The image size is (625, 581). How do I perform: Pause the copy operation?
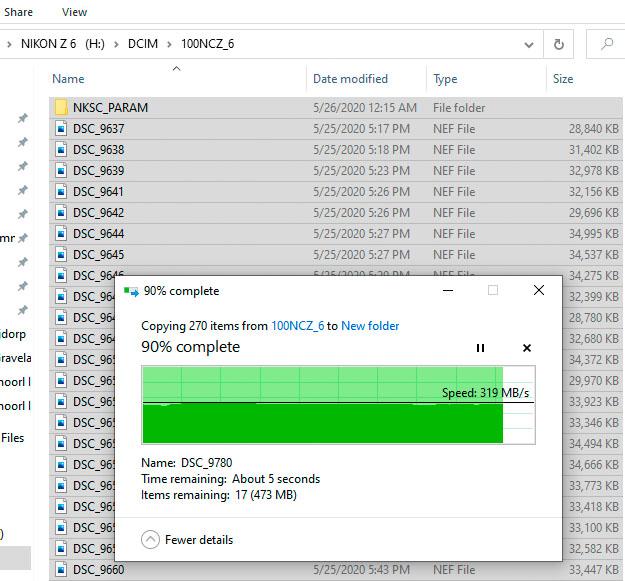[480, 348]
